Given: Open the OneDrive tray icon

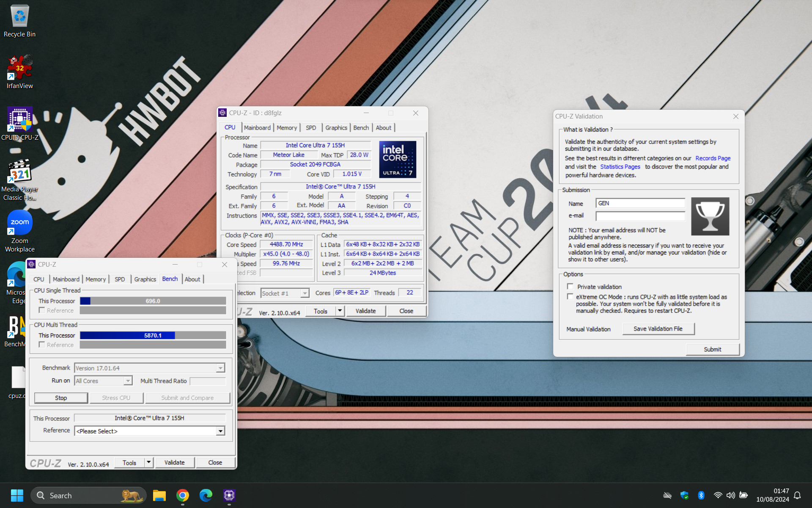Looking at the screenshot, I should point(667,495).
